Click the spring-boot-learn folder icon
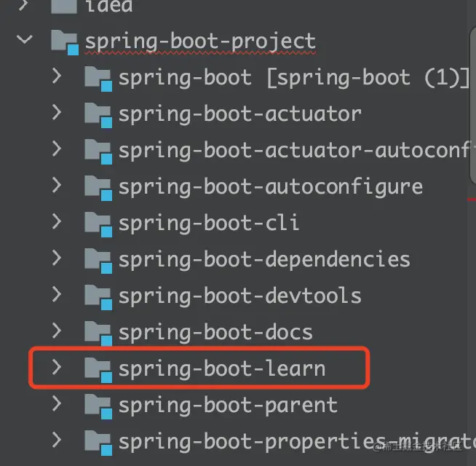This screenshot has height=466, width=476. (x=98, y=370)
